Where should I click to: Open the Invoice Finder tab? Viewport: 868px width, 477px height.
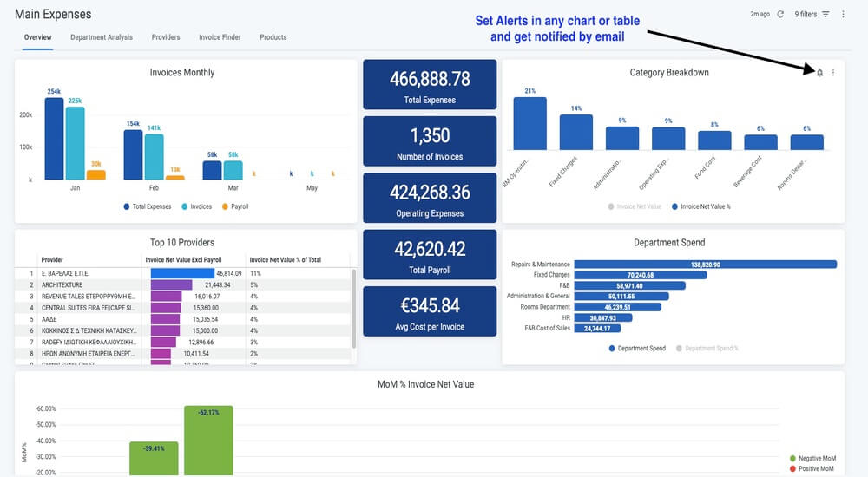click(220, 37)
